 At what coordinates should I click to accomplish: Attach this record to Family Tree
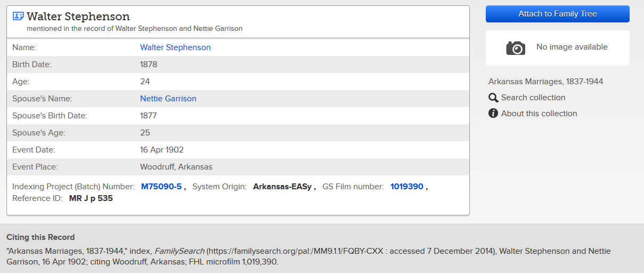pos(558,14)
